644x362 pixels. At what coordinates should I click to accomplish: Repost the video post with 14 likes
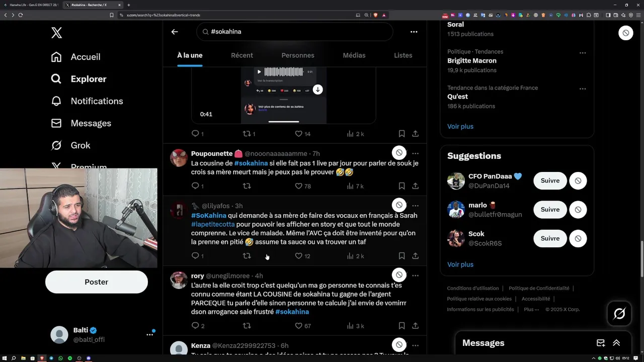(x=249, y=134)
